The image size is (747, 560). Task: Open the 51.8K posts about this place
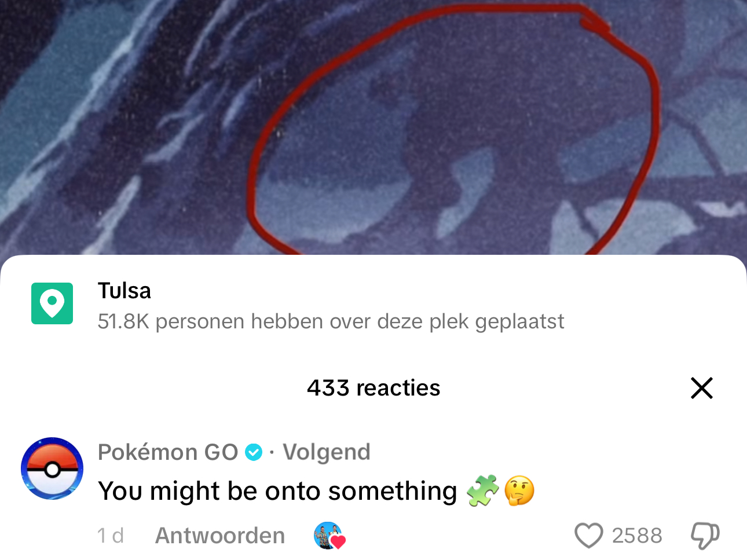(331, 321)
